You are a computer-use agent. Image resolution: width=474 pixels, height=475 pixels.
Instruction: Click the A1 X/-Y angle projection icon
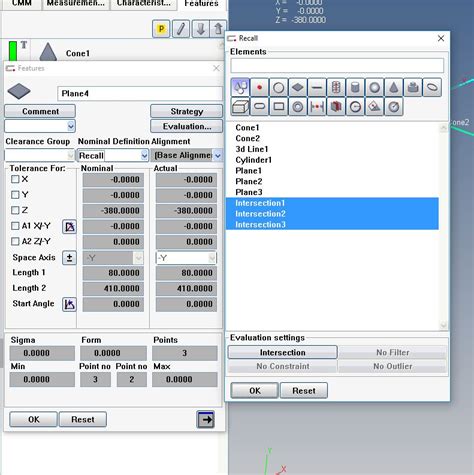click(x=69, y=227)
